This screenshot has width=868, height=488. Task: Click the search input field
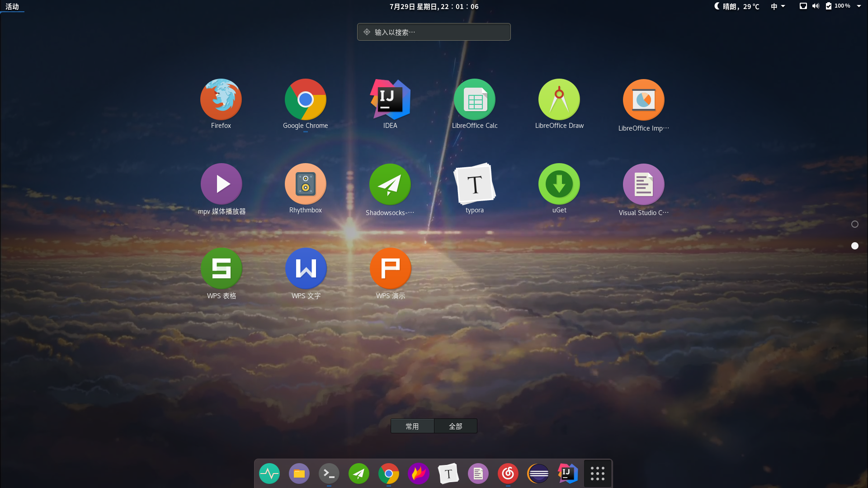tap(434, 32)
